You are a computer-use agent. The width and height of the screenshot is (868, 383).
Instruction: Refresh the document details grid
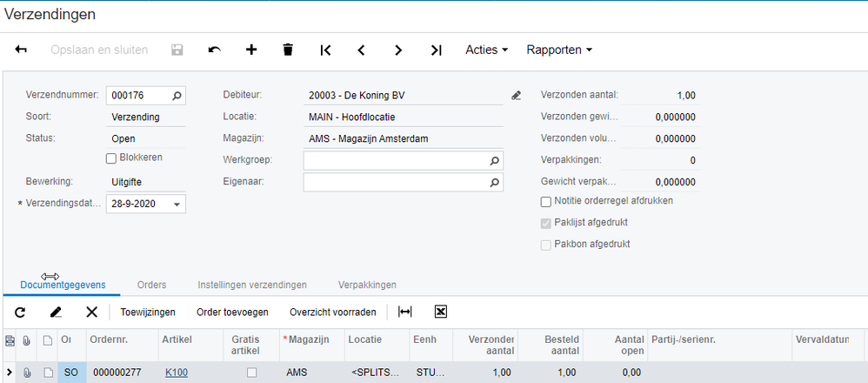tap(20, 312)
